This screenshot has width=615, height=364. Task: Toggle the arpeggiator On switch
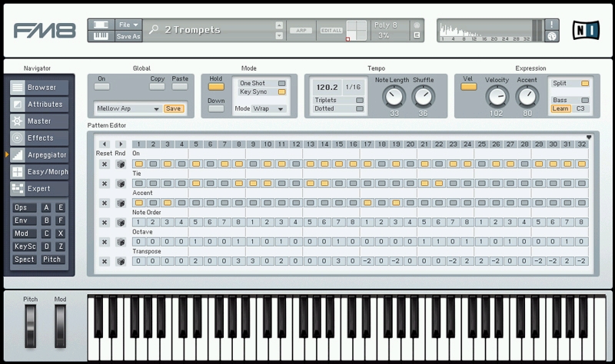coord(102,87)
